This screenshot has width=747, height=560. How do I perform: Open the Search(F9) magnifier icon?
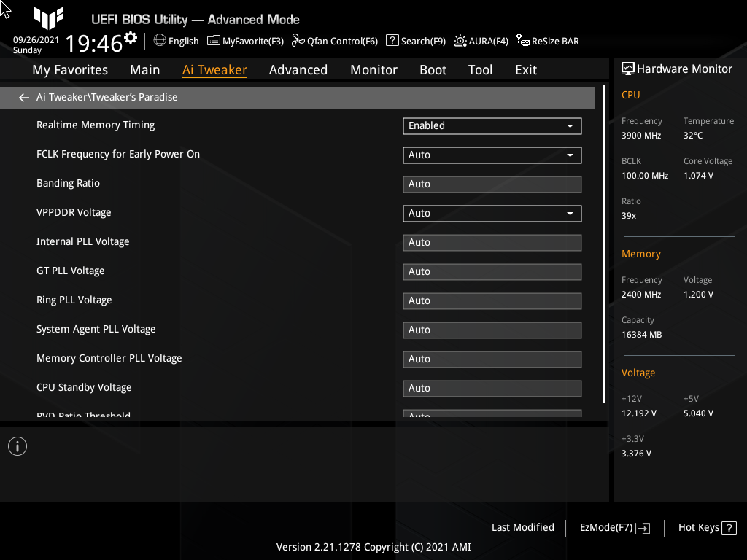click(x=392, y=41)
